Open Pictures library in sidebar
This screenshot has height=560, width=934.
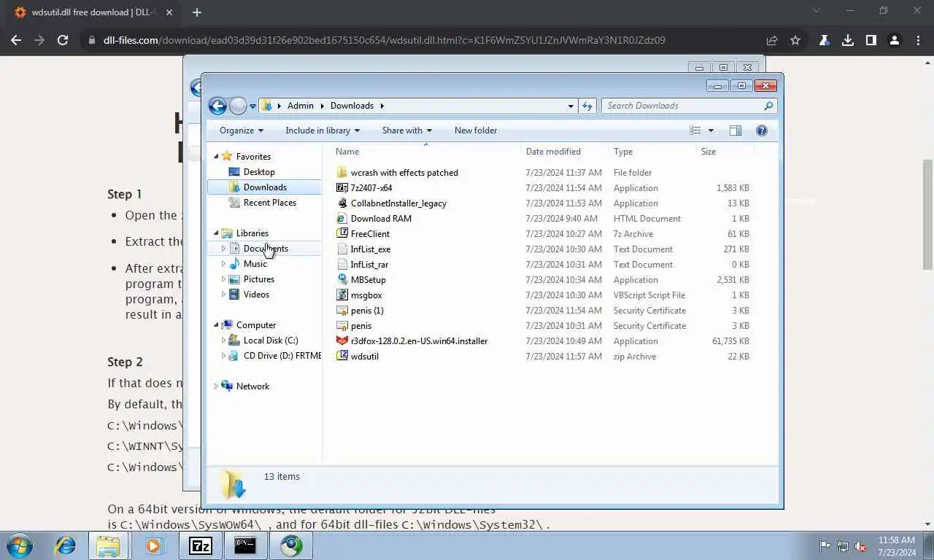(258, 279)
